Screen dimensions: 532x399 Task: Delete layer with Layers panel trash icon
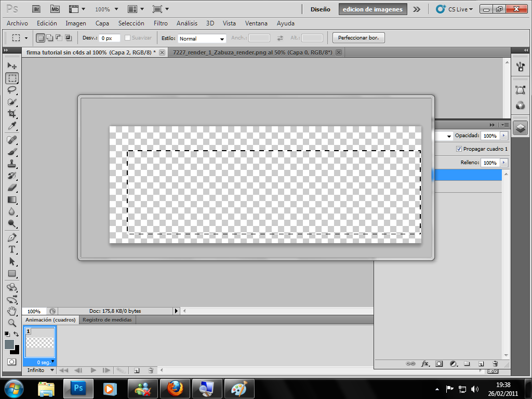pos(495,364)
